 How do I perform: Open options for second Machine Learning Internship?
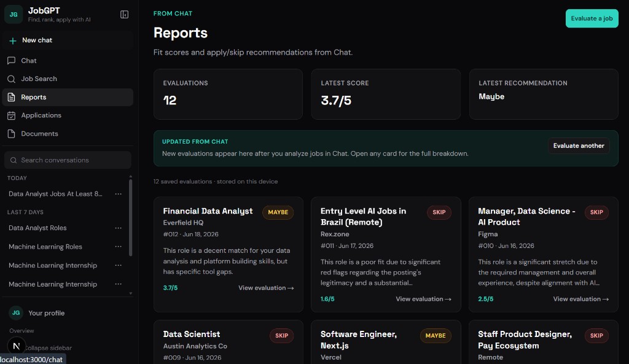click(119, 284)
